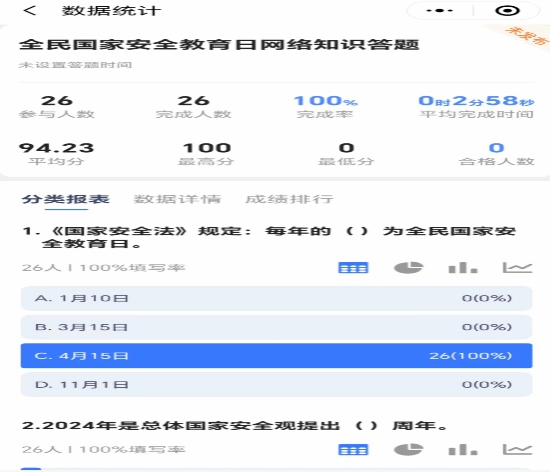Open the mini program three-dots menu
Image resolution: width=550 pixels, height=472 pixels.
coord(440,11)
